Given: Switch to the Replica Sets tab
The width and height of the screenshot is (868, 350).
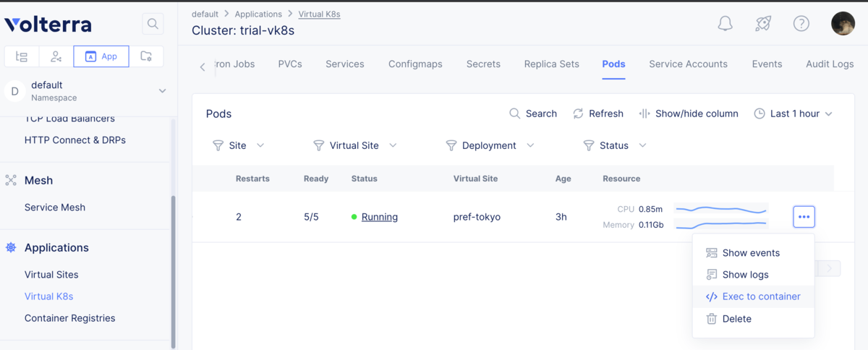Looking at the screenshot, I should (x=552, y=64).
